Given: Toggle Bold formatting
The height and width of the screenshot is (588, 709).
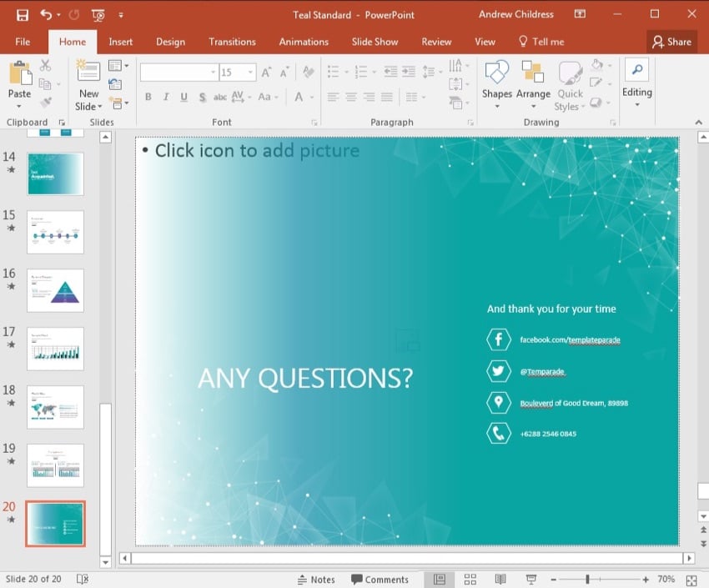Looking at the screenshot, I should coord(148,98).
